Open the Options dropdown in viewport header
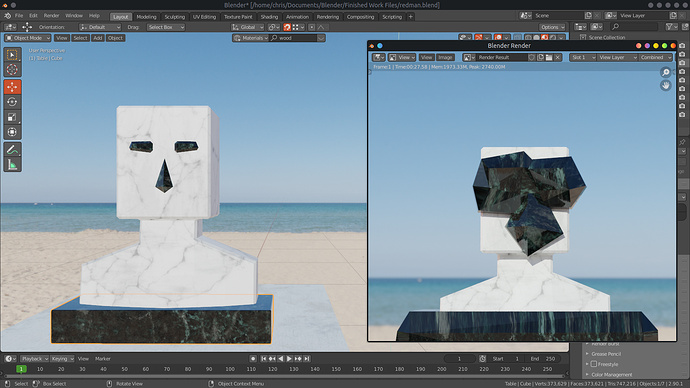690x388 pixels. point(552,27)
